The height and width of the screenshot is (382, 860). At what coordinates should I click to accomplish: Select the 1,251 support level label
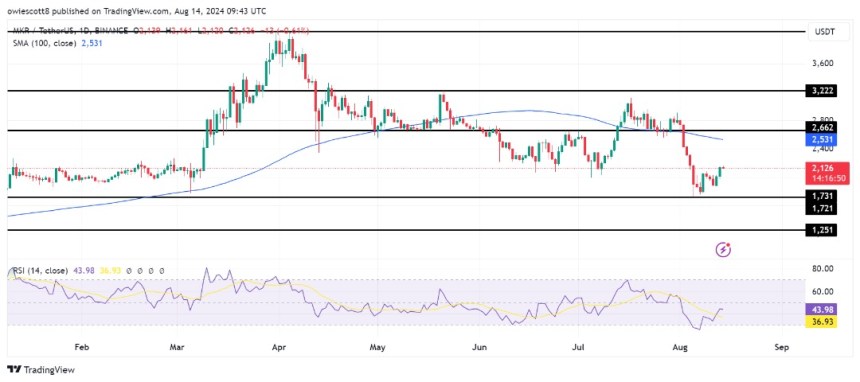coord(821,230)
